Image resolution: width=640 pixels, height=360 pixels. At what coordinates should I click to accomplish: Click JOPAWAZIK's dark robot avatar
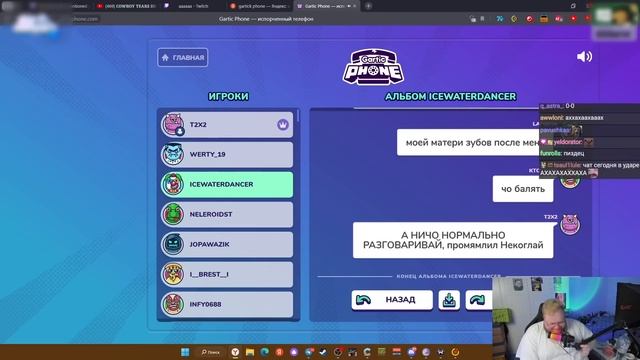point(173,244)
